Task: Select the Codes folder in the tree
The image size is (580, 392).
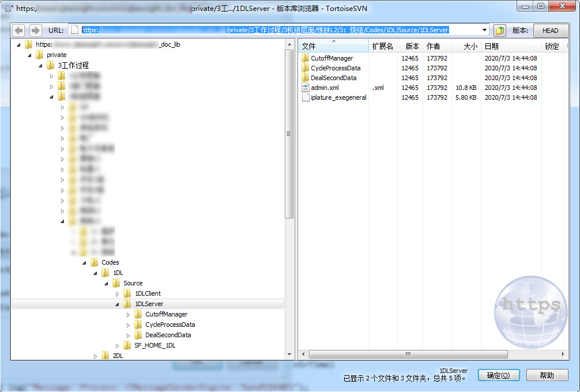Action: 110,262
